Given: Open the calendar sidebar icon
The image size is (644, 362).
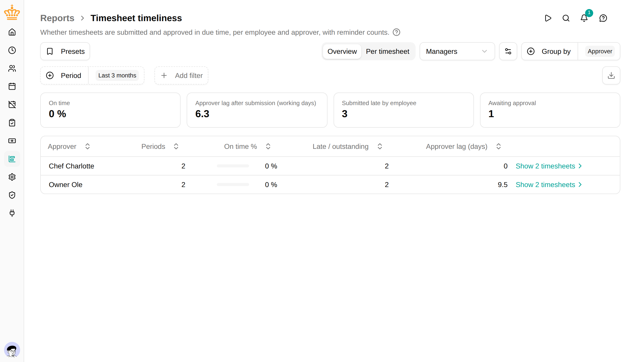Looking at the screenshot, I should pos(12,86).
